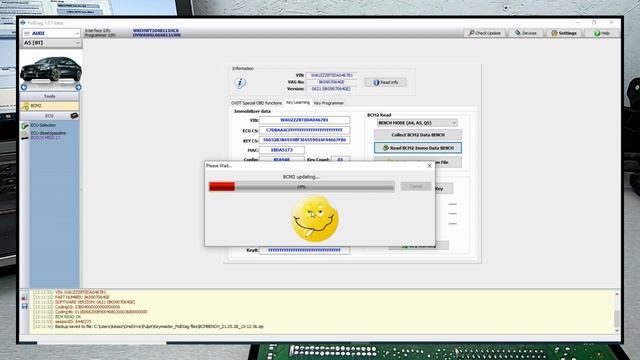Open the ECU section header
This screenshot has height=360, width=640.
point(50,116)
